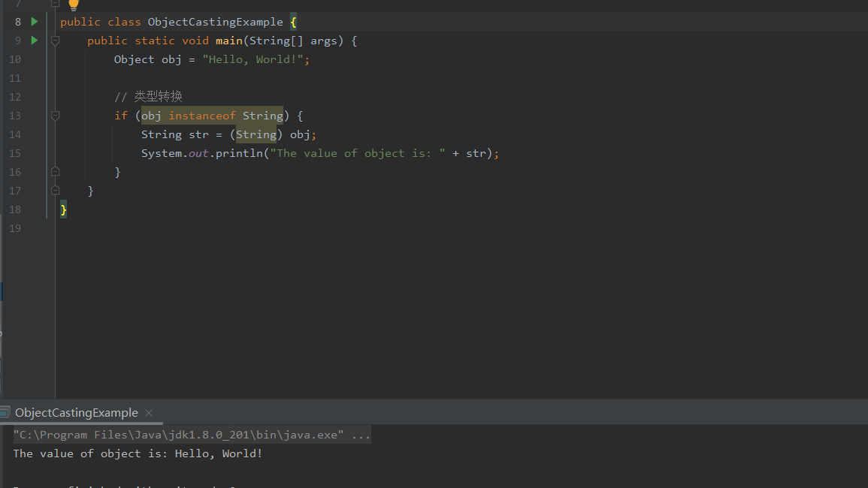Click line number 11 in the gutter
Image resolution: width=868 pixels, height=488 pixels.
click(15, 78)
